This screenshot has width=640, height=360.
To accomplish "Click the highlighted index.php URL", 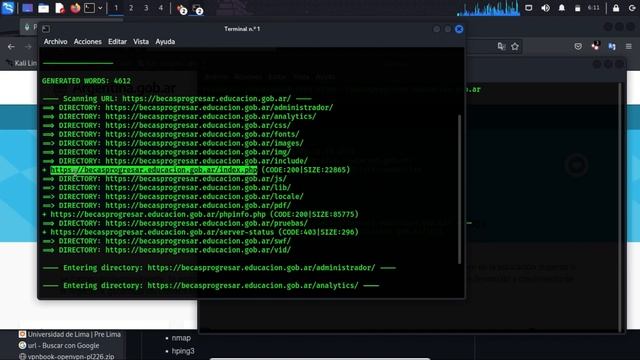I will tap(154, 170).
